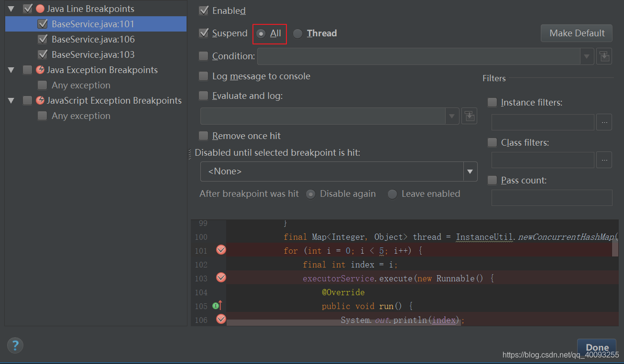Select the Leave enabled radio option
Screen dimensions: 624x364
pos(393,194)
